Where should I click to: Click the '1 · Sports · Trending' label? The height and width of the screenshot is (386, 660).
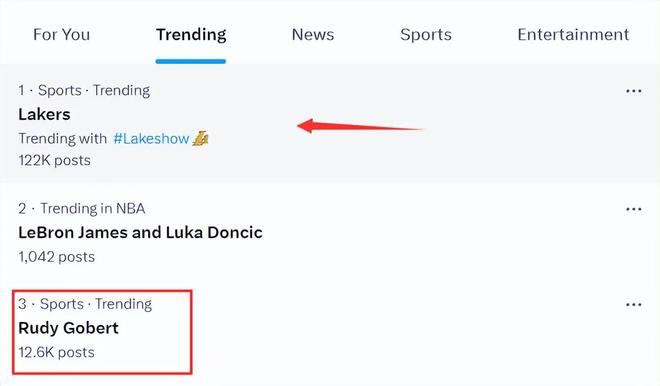pyautogui.click(x=84, y=91)
